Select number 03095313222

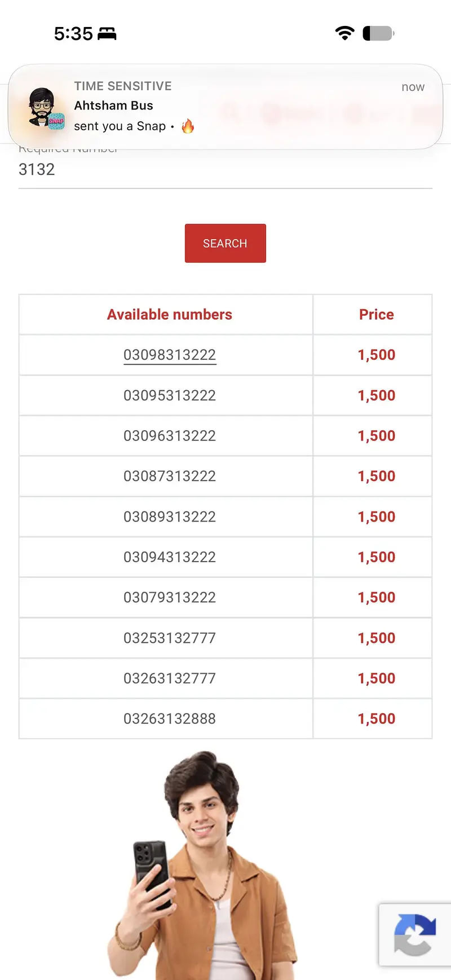point(170,395)
